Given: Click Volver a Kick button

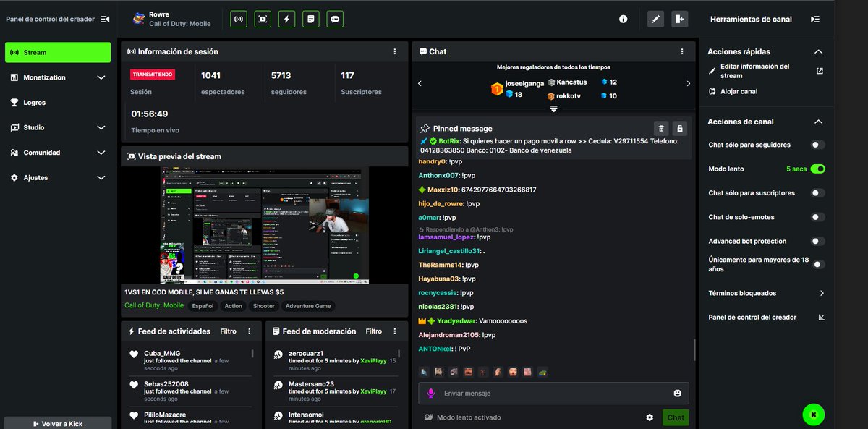Looking at the screenshot, I should [x=58, y=423].
